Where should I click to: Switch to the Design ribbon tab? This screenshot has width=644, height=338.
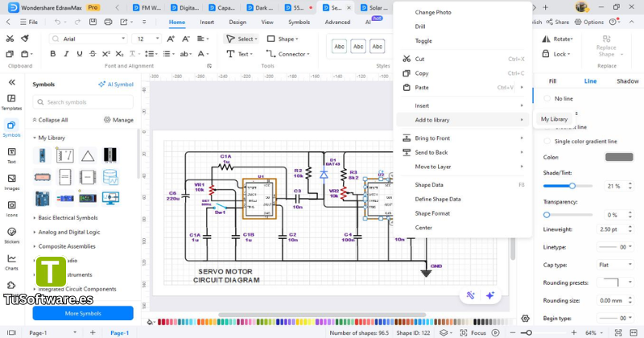point(237,23)
